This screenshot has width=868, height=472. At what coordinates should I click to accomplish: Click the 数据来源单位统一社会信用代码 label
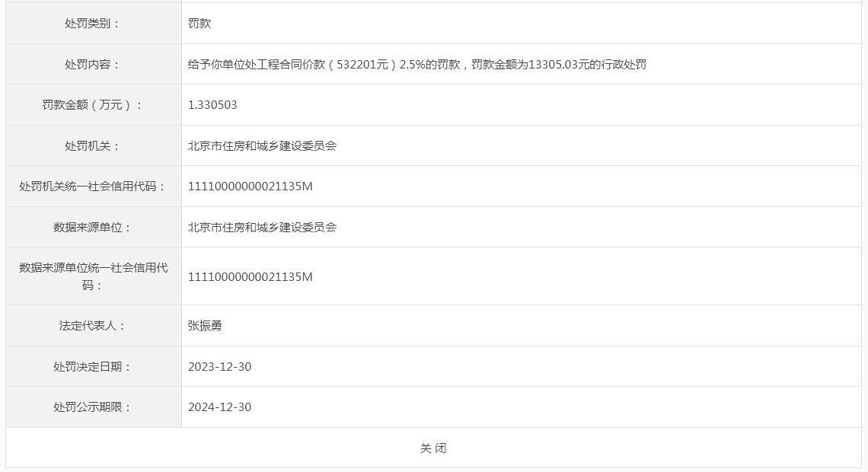93,276
